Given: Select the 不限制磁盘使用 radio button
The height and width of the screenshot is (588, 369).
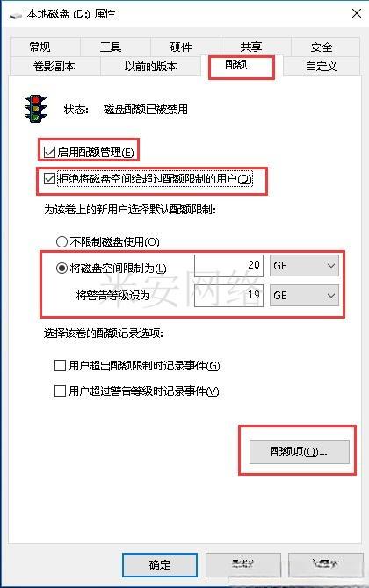Looking at the screenshot, I should click(x=61, y=242).
